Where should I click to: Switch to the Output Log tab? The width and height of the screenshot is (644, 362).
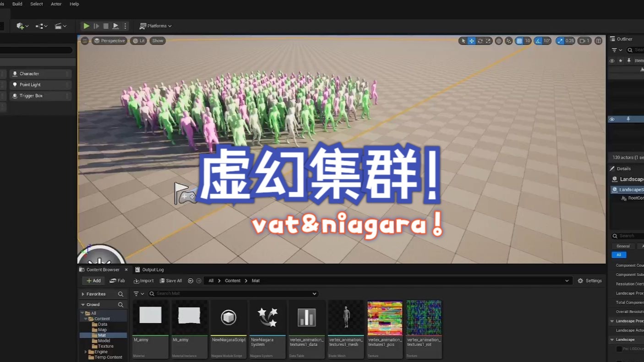click(149, 270)
